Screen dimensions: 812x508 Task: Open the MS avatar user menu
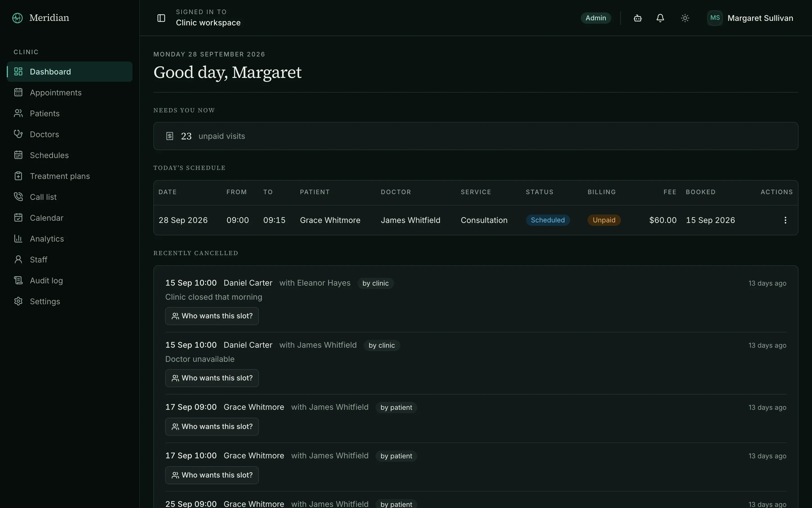715,18
